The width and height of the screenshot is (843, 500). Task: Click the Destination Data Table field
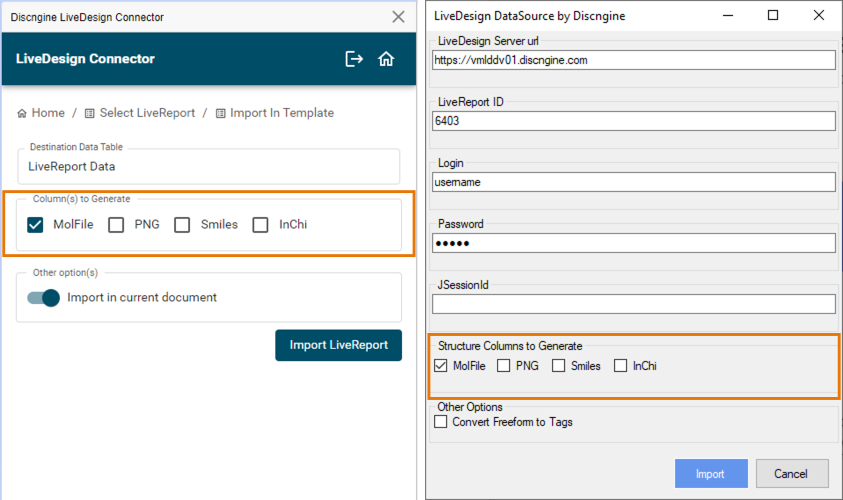pyautogui.click(x=209, y=167)
